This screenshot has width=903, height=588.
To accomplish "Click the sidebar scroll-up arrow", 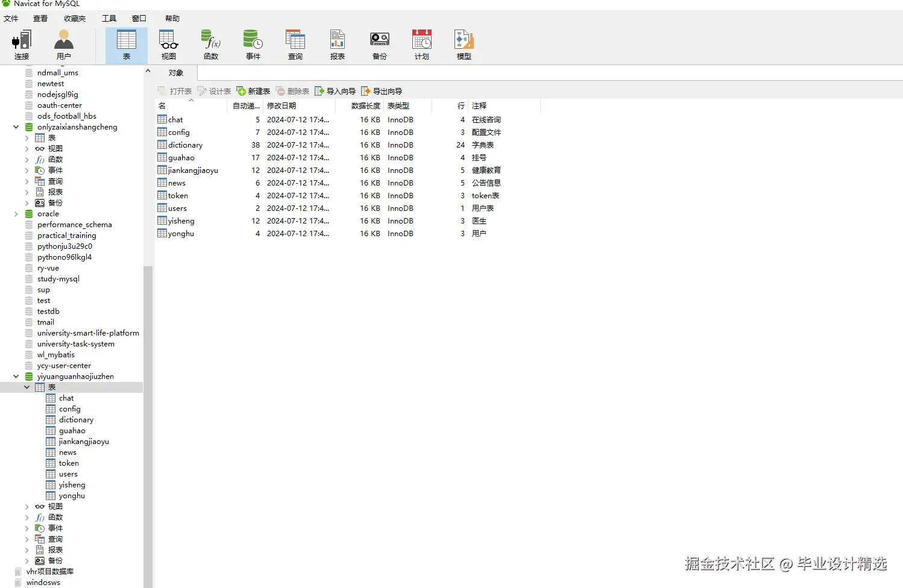I will 148,70.
